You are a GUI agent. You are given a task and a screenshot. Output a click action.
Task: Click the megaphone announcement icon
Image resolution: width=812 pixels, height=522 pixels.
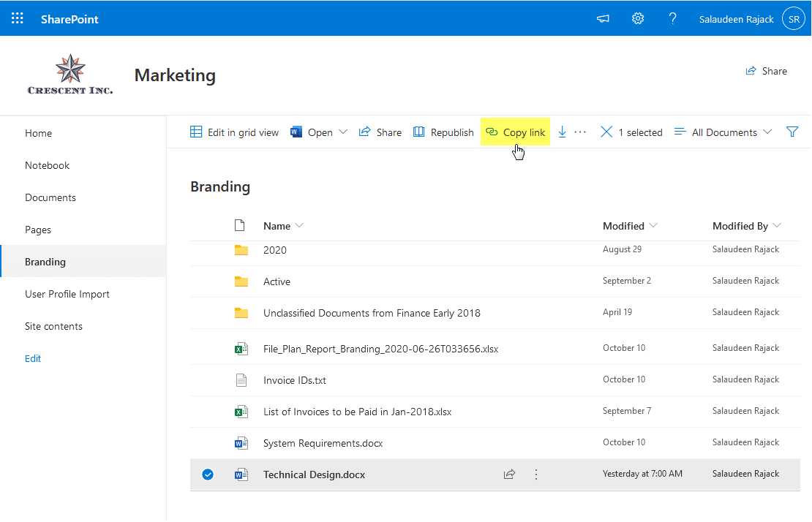[x=603, y=18]
